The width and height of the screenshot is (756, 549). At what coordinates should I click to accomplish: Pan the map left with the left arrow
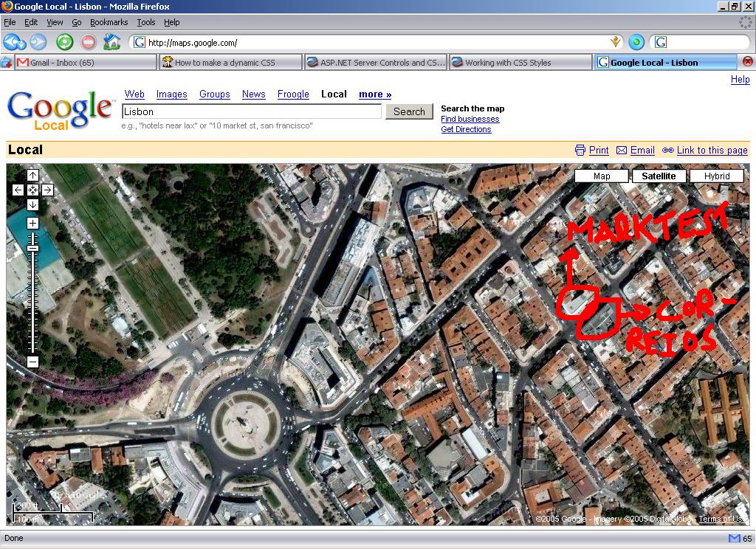(x=18, y=190)
